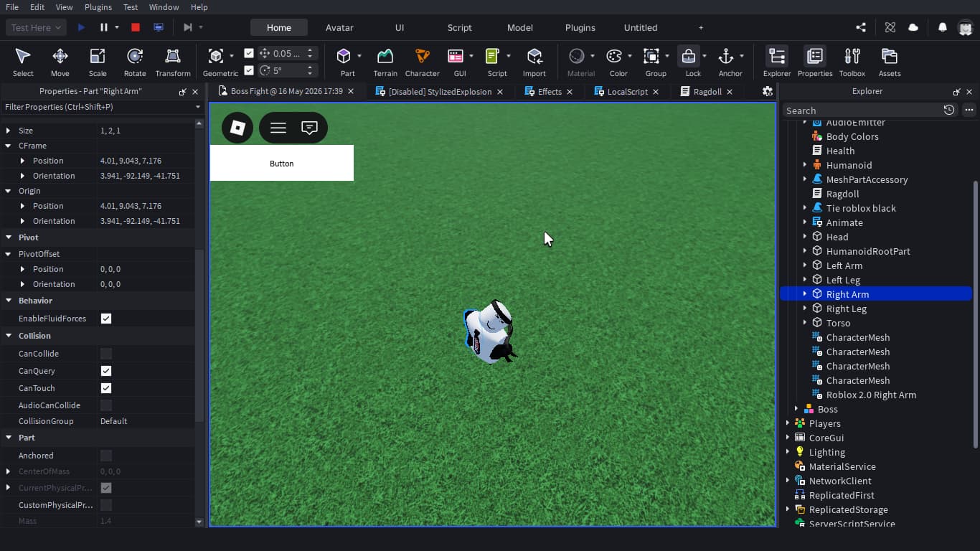
Task: Open the Import tool
Action: 534,62
